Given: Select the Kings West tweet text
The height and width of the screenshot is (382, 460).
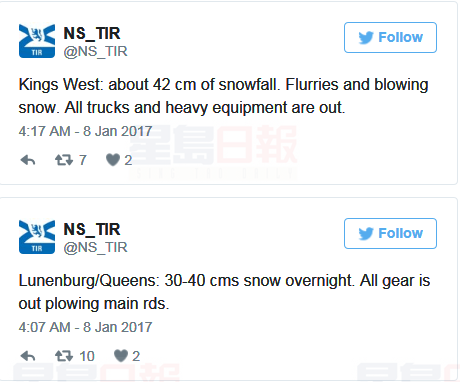Looking at the screenshot, I should click(x=223, y=96).
